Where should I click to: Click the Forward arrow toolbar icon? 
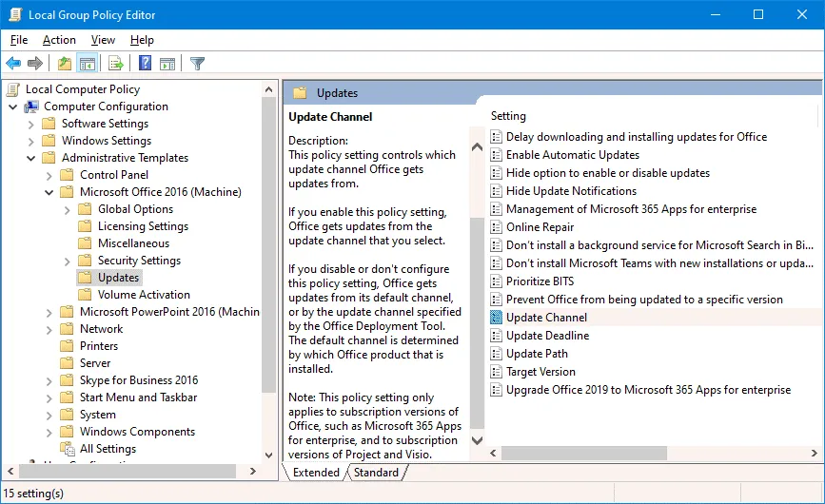point(35,64)
